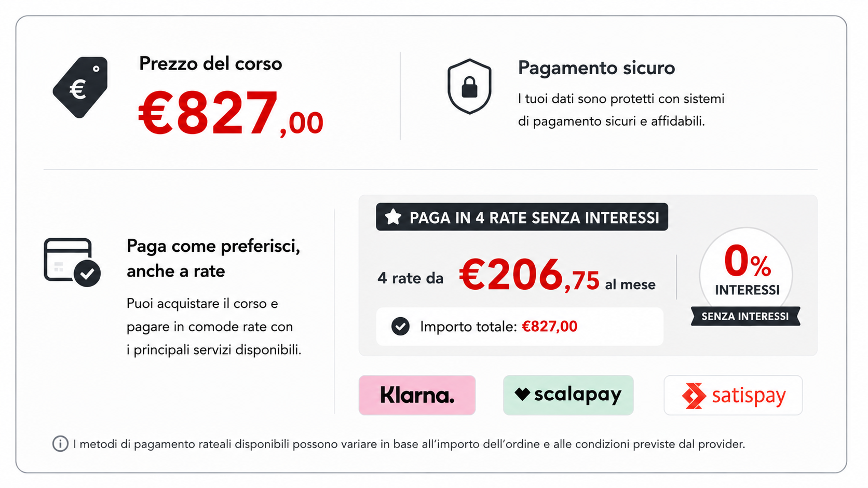
Task: Click the Importo totale €827,00 box
Action: pyautogui.click(x=520, y=327)
